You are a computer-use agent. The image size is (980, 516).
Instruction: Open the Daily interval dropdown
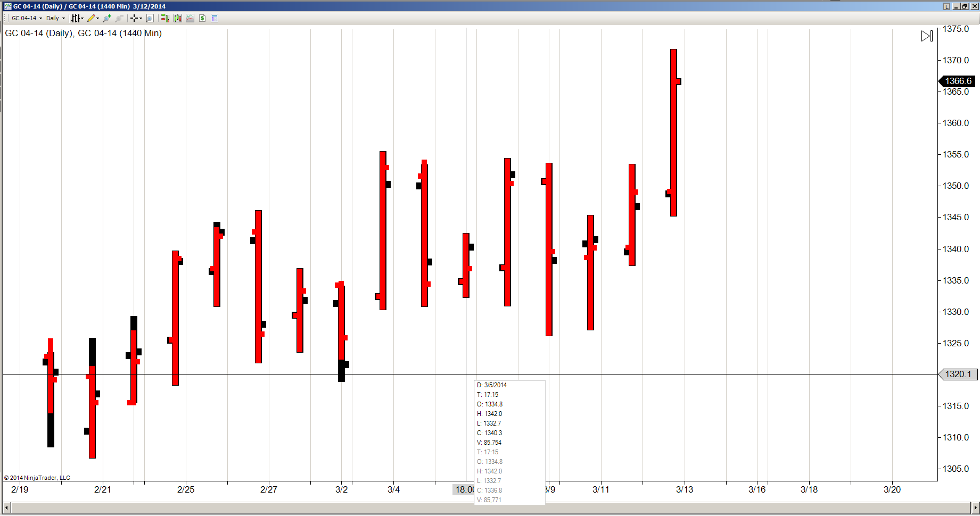(x=55, y=18)
